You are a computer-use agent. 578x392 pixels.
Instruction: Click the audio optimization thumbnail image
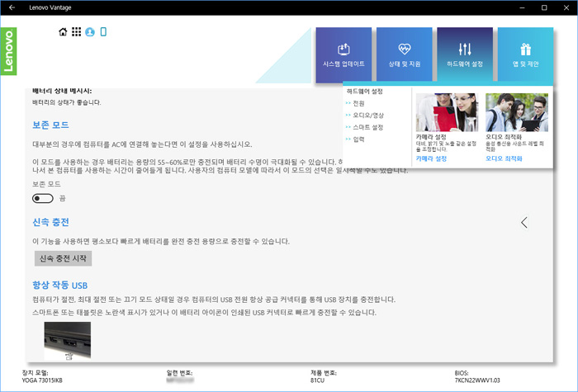(x=517, y=112)
